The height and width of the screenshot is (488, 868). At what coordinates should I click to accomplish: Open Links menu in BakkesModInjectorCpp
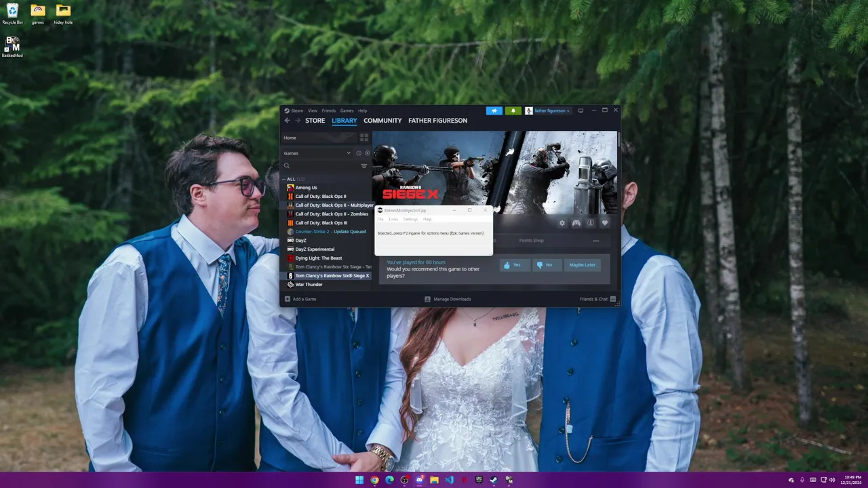[x=393, y=219]
